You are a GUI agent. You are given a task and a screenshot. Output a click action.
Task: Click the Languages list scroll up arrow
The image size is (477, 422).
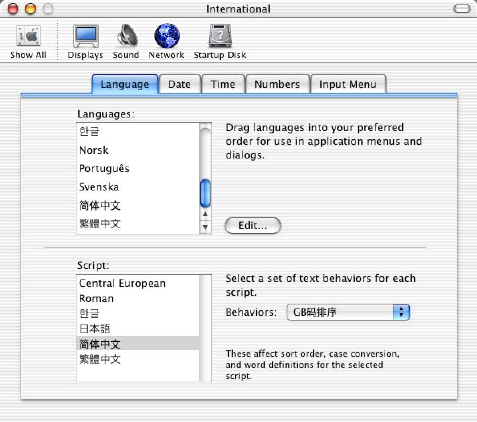[205, 214]
